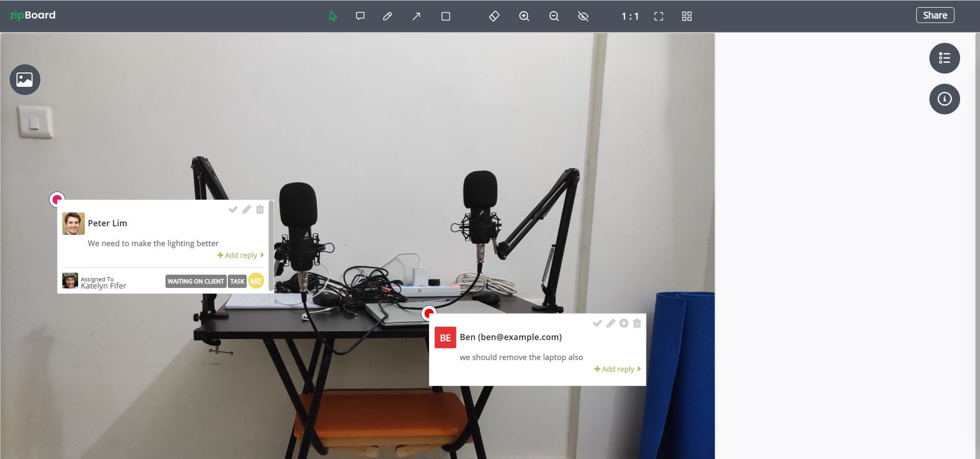Click the ME priority badge
Viewport: 980px width, 459px height.
[x=256, y=281]
